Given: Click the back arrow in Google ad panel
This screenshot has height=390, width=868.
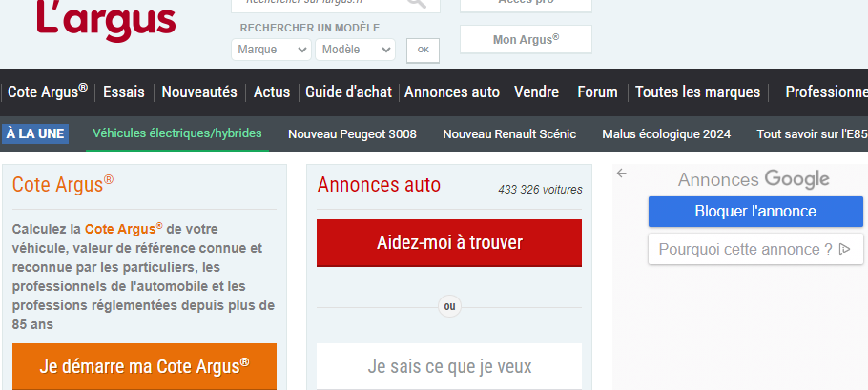Looking at the screenshot, I should coord(622,174).
